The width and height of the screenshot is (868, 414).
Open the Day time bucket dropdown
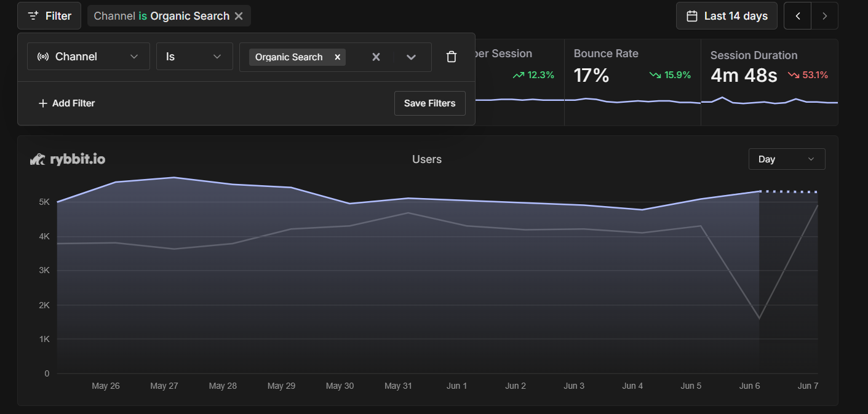point(786,159)
